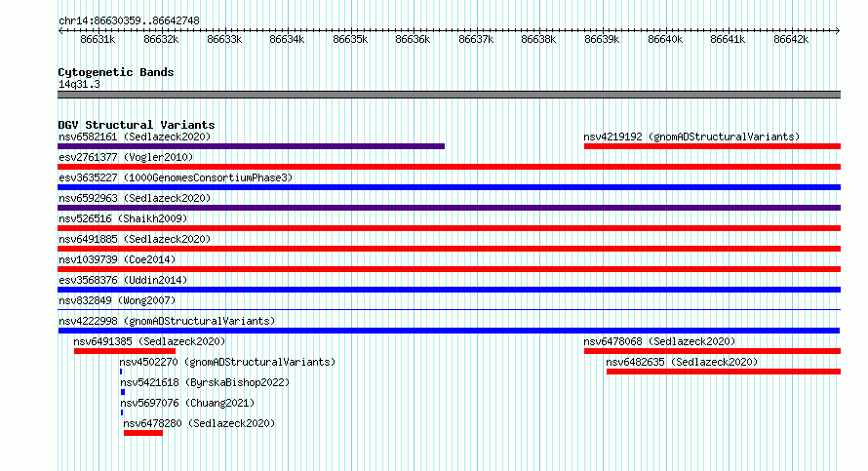Click the 86637k ruler position
868x471 pixels.
476,40
